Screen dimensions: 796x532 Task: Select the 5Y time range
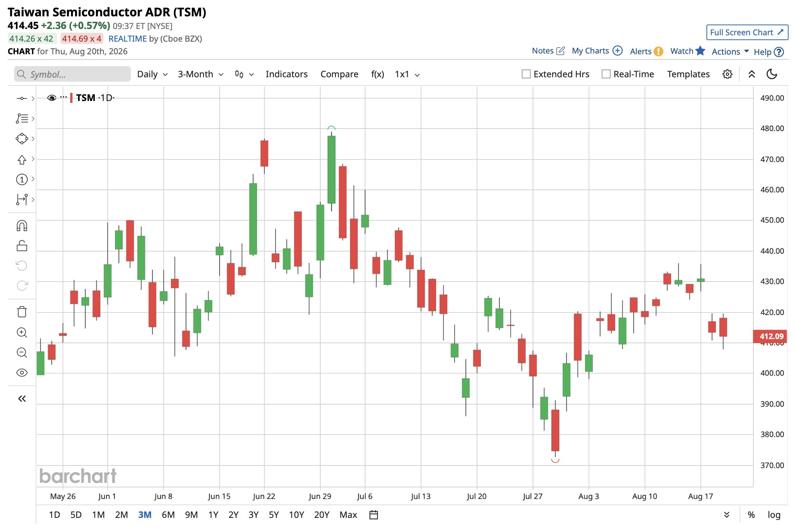click(x=274, y=515)
